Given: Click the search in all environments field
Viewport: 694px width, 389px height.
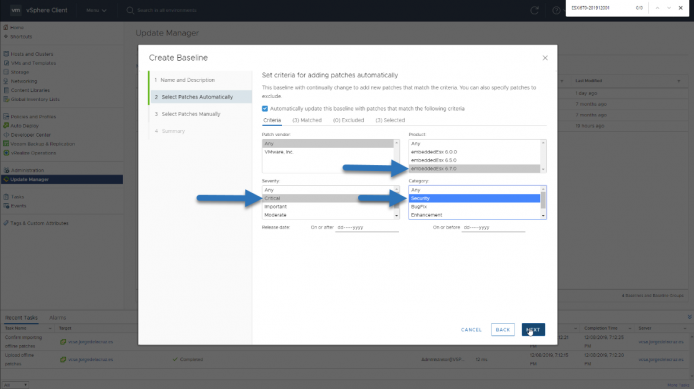Looking at the screenshot, I should 166,10.
